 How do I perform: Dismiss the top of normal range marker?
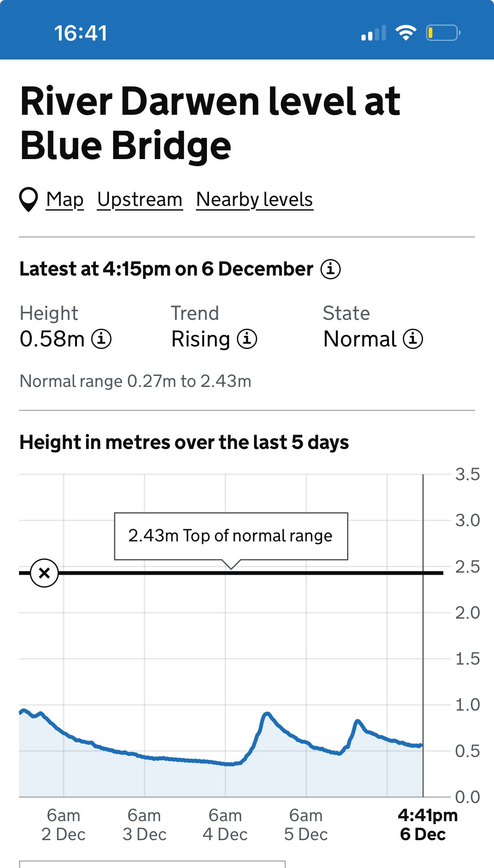(44, 573)
